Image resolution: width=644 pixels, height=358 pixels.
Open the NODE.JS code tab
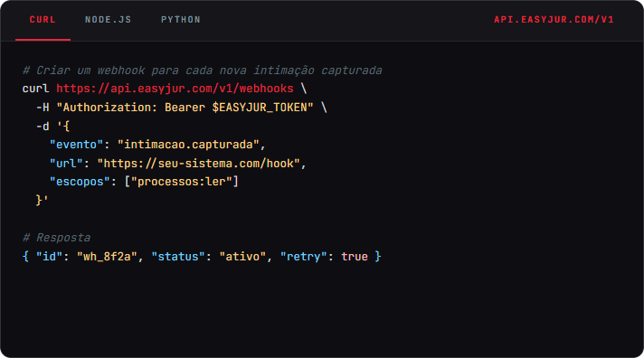click(108, 20)
